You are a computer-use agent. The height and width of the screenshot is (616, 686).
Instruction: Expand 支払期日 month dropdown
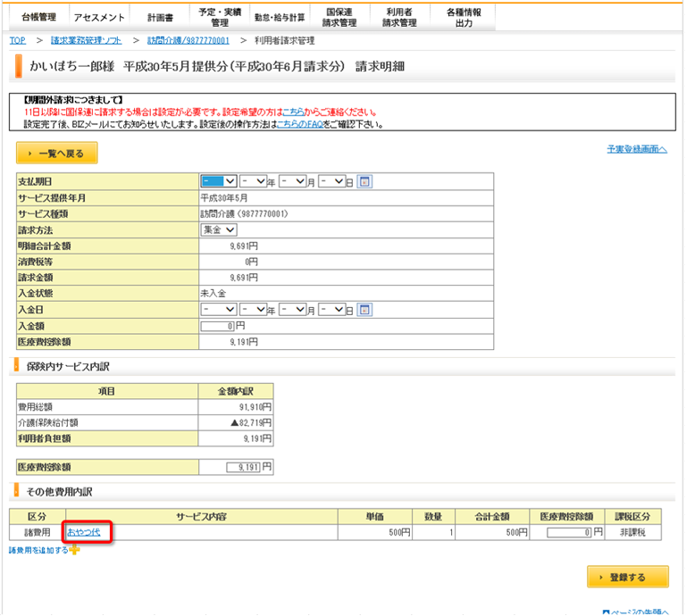point(292,181)
